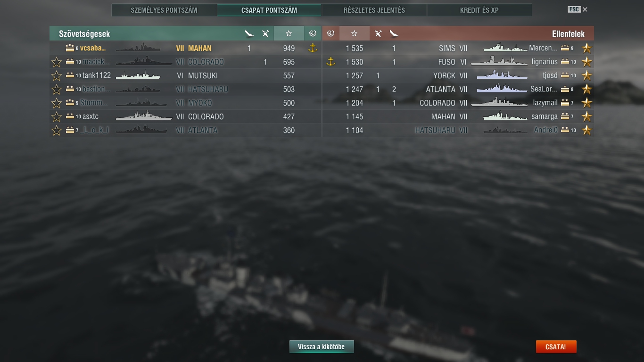Select the tjosd Yorck enemy row
644x362 pixels.
[x=458, y=75]
